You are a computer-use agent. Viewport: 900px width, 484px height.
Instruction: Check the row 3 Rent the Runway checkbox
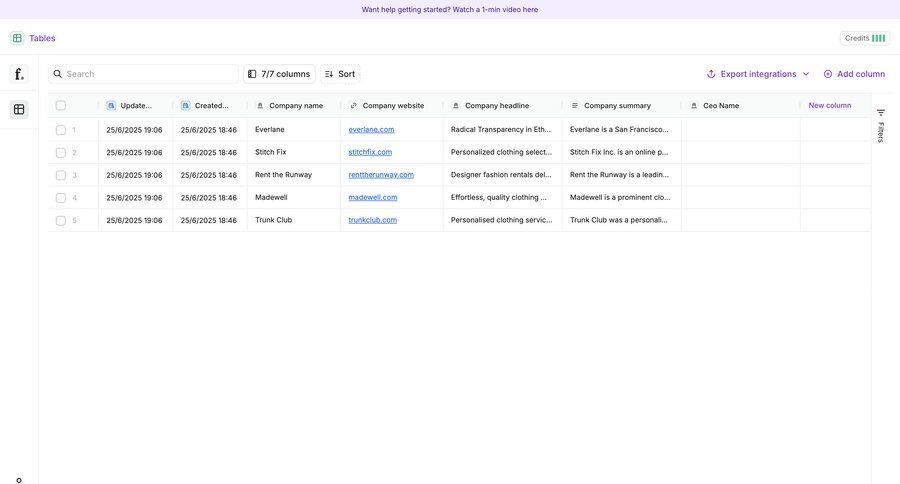point(61,175)
